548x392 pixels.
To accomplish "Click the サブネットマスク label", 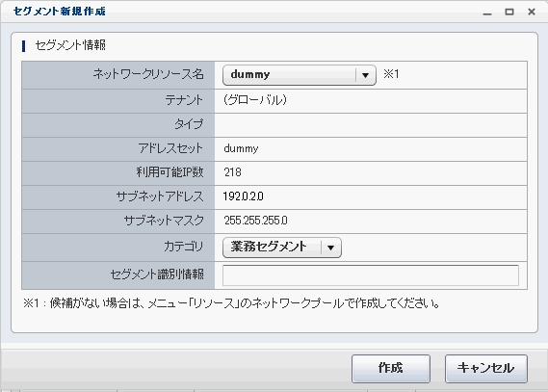I will point(164,221).
